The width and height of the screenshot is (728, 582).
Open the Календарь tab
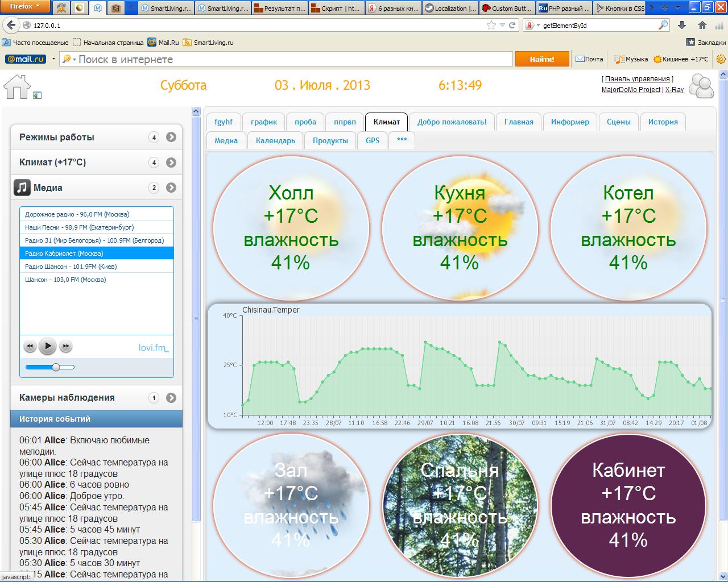point(275,140)
